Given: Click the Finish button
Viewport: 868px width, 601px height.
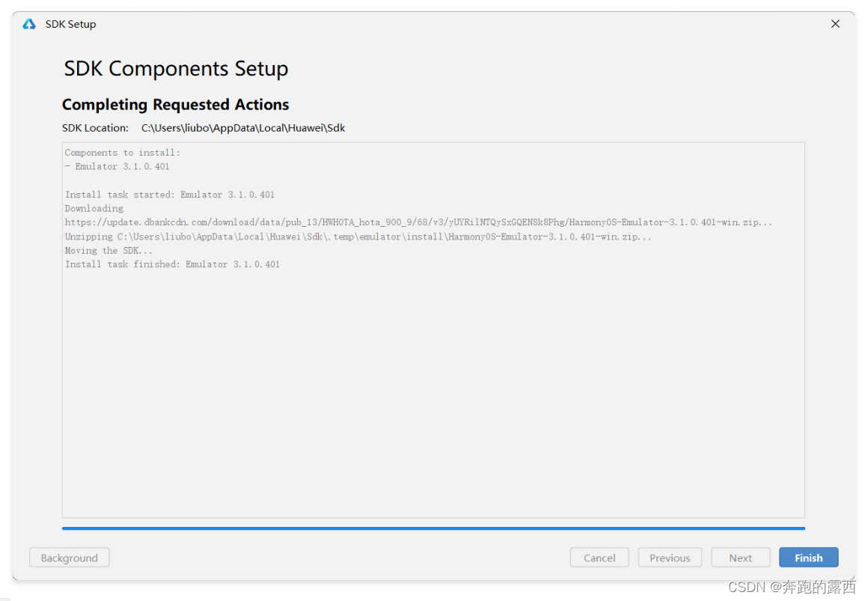Looking at the screenshot, I should click(x=808, y=558).
